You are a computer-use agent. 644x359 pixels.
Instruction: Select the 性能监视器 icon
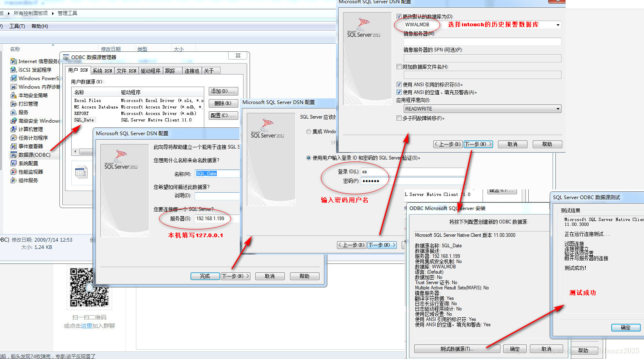click(x=14, y=172)
